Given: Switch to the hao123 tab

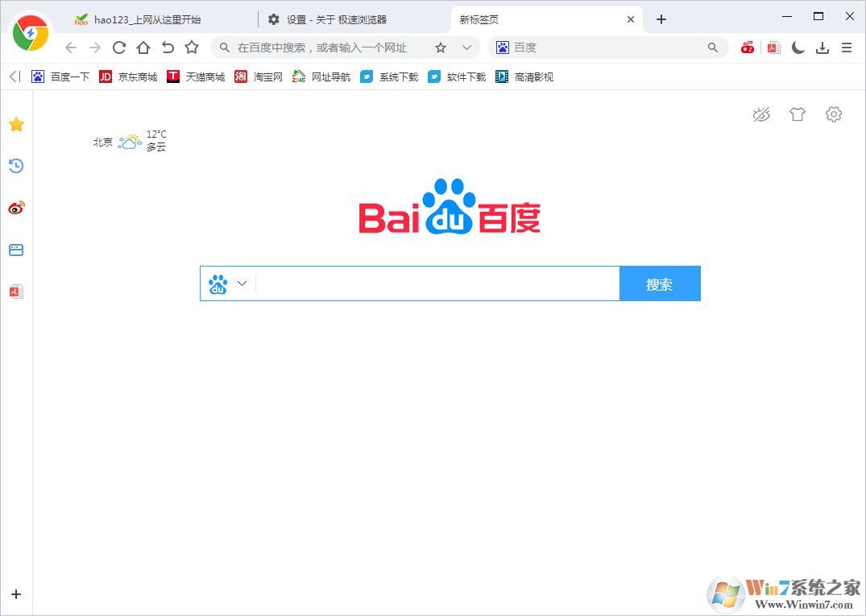Looking at the screenshot, I should [x=145, y=19].
